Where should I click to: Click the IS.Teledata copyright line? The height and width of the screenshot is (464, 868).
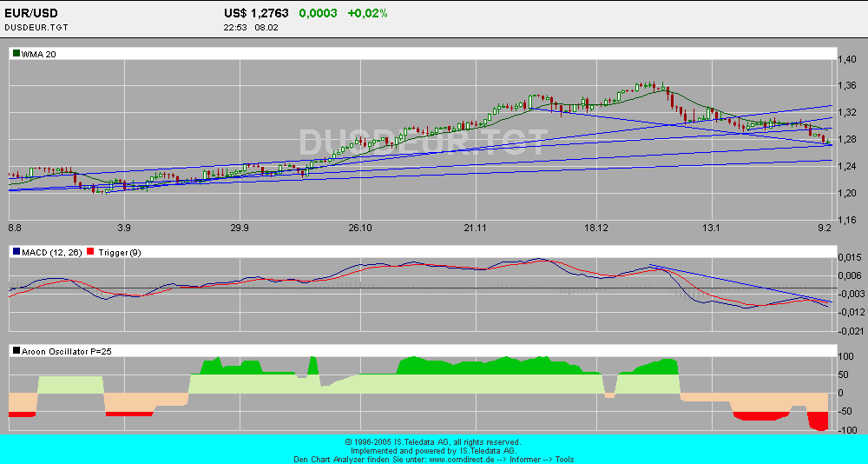point(433,442)
